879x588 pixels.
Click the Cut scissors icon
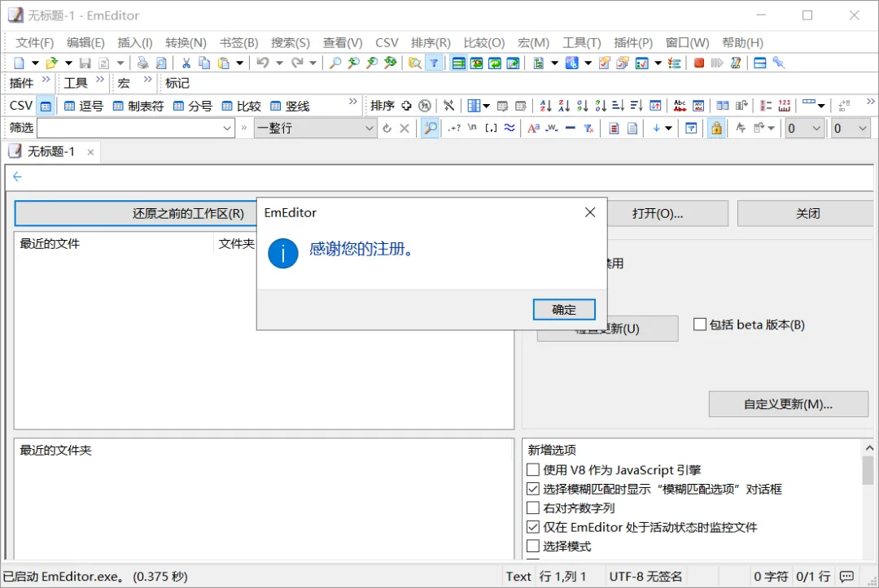click(186, 63)
